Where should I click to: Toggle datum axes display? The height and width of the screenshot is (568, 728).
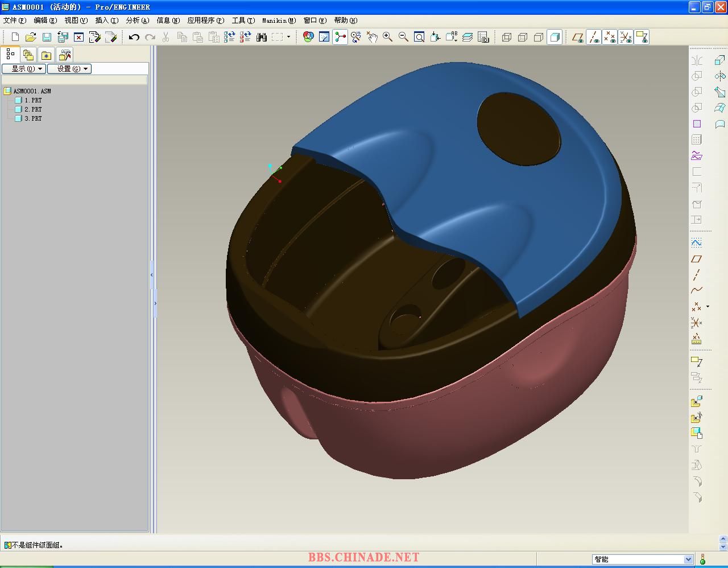(594, 38)
